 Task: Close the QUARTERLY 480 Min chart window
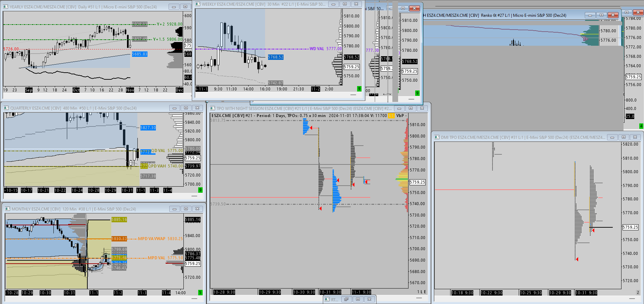[x=197, y=108]
